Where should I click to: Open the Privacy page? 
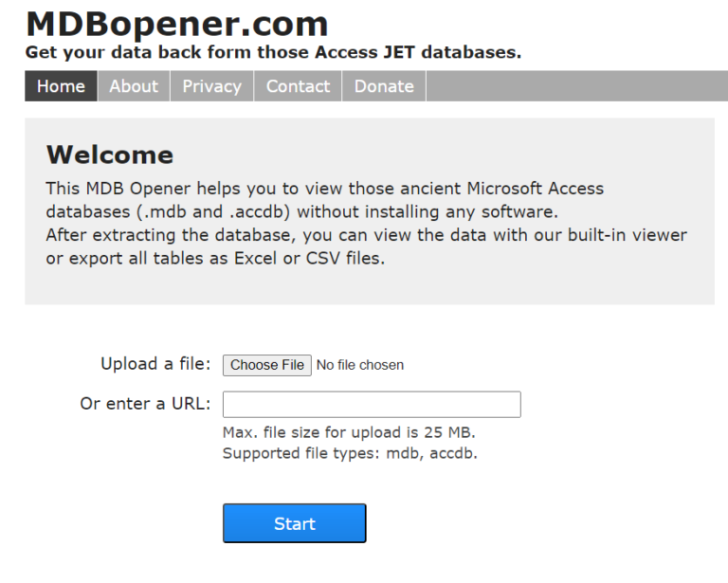point(211,86)
